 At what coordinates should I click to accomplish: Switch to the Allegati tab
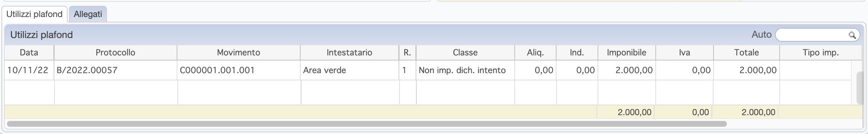88,14
